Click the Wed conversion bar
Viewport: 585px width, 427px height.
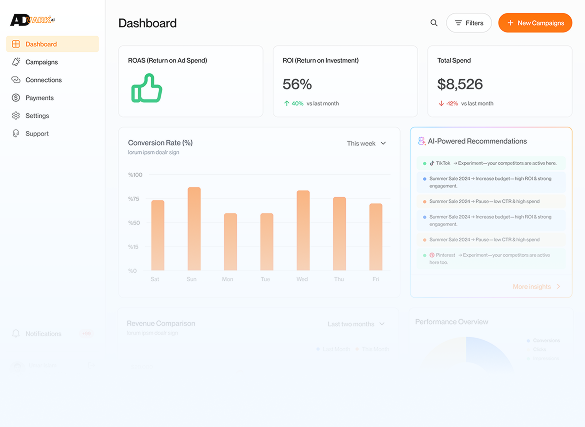coord(303,230)
